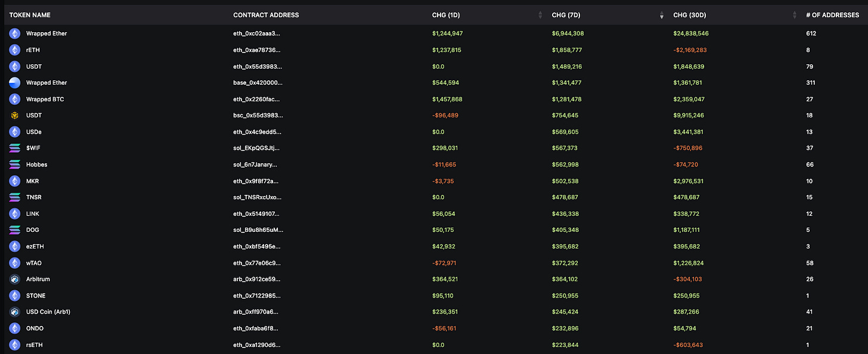Click the Arbitrum chain icon beside Arbitrum
The image size is (868, 354).
click(x=14, y=280)
